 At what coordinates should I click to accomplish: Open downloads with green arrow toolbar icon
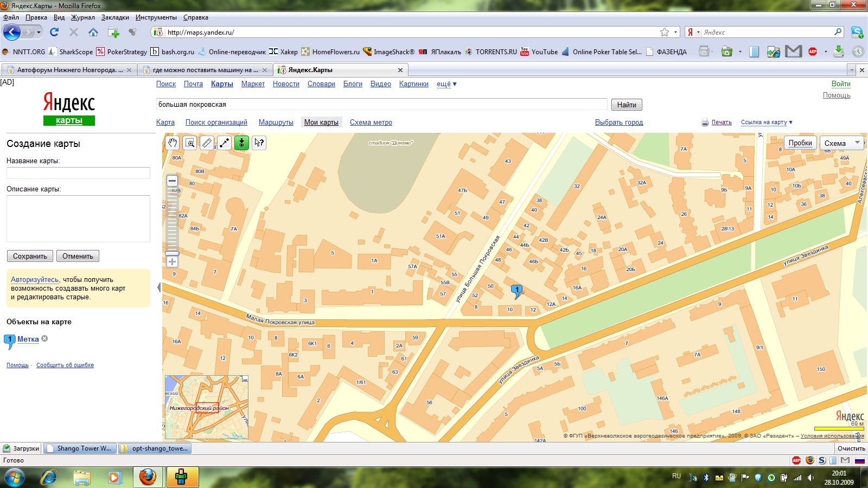[x=839, y=52]
